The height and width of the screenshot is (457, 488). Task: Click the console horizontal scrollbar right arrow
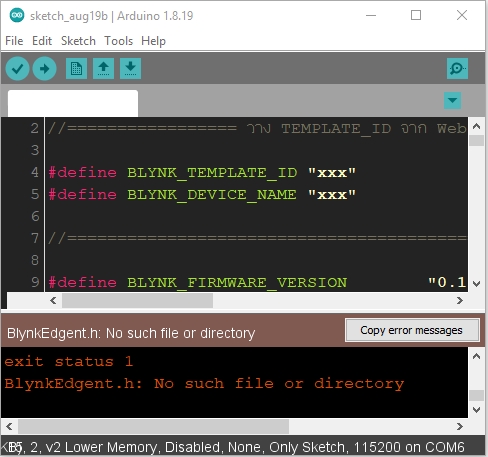point(460,426)
